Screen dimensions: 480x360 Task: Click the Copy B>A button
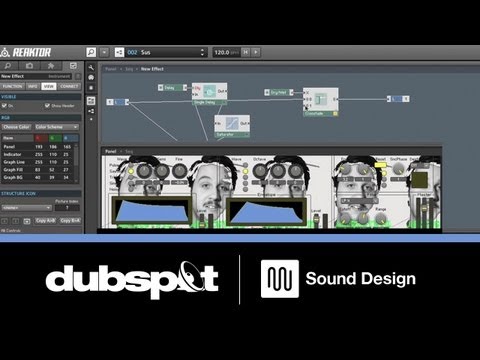(70, 221)
